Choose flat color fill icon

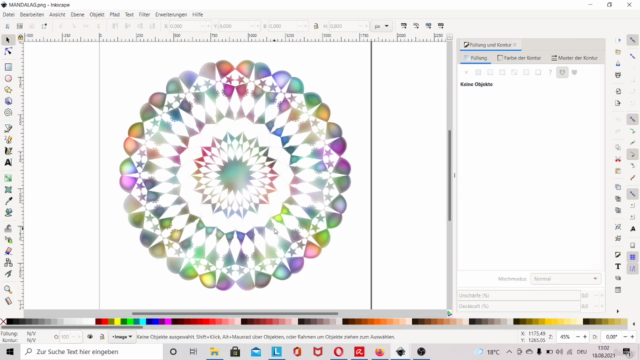pyautogui.click(x=478, y=72)
